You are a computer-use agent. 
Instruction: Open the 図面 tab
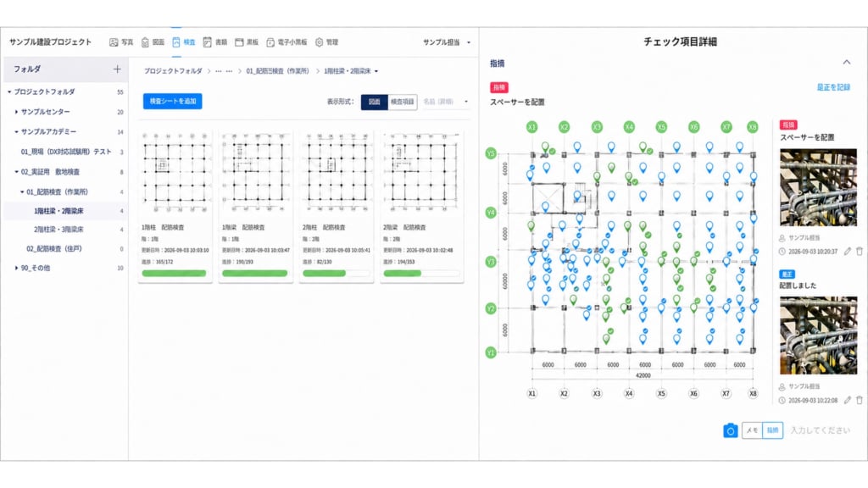pyautogui.click(x=153, y=42)
